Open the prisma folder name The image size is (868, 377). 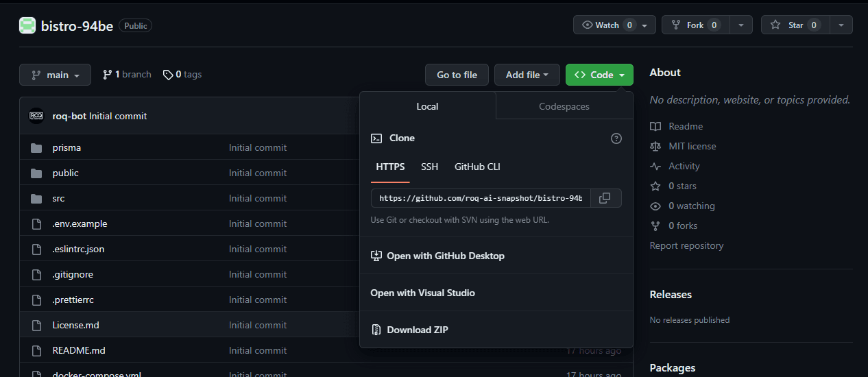click(x=67, y=147)
